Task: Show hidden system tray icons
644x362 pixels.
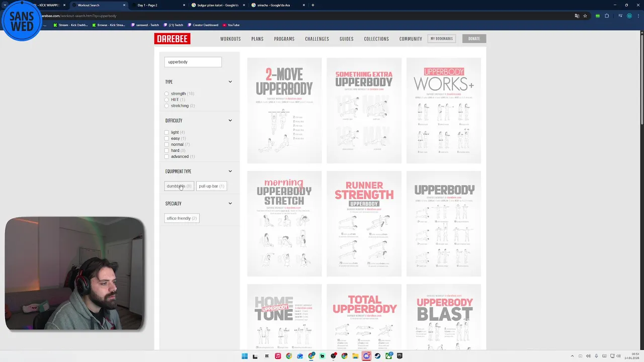Action: (572, 356)
